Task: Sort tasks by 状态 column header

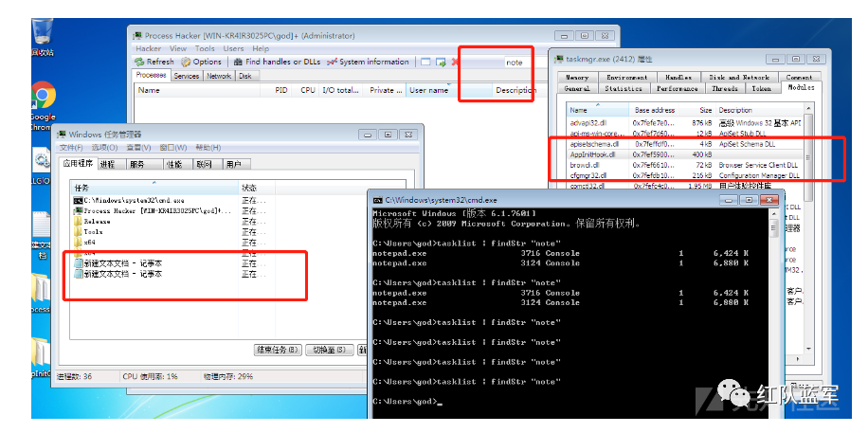Action: [257, 189]
